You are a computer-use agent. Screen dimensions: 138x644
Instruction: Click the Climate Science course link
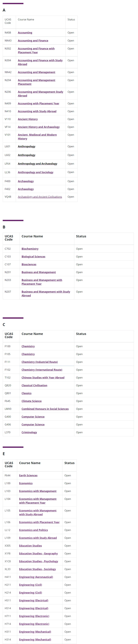coord(31,401)
